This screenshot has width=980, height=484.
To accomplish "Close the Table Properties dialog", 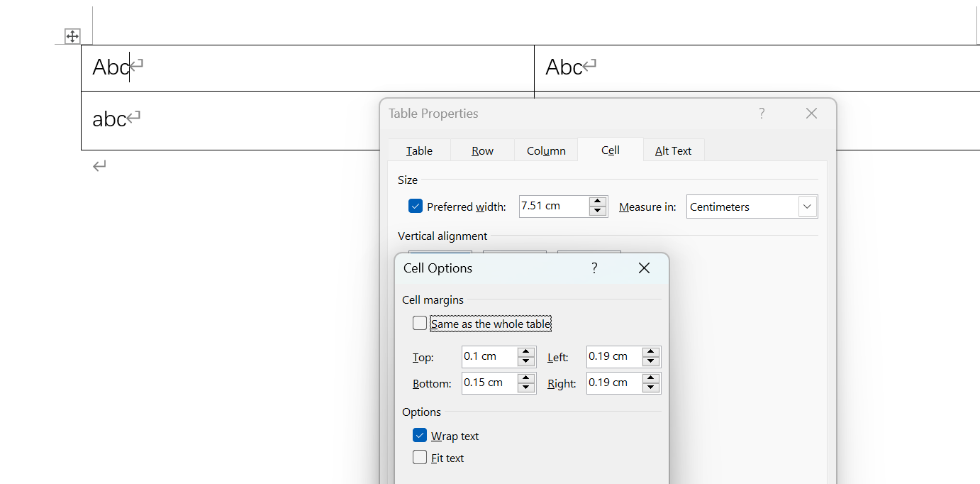I will point(812,114).
